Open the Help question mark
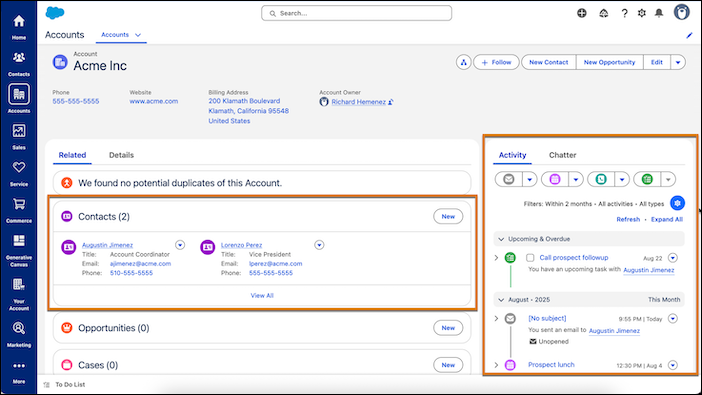 625,13
